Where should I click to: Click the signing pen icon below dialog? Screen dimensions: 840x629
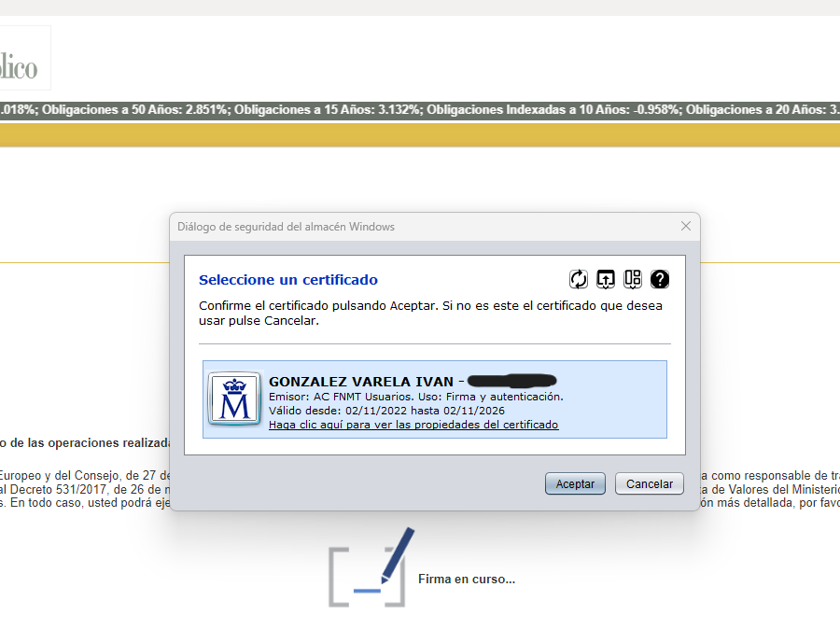(x=371, y=567)
